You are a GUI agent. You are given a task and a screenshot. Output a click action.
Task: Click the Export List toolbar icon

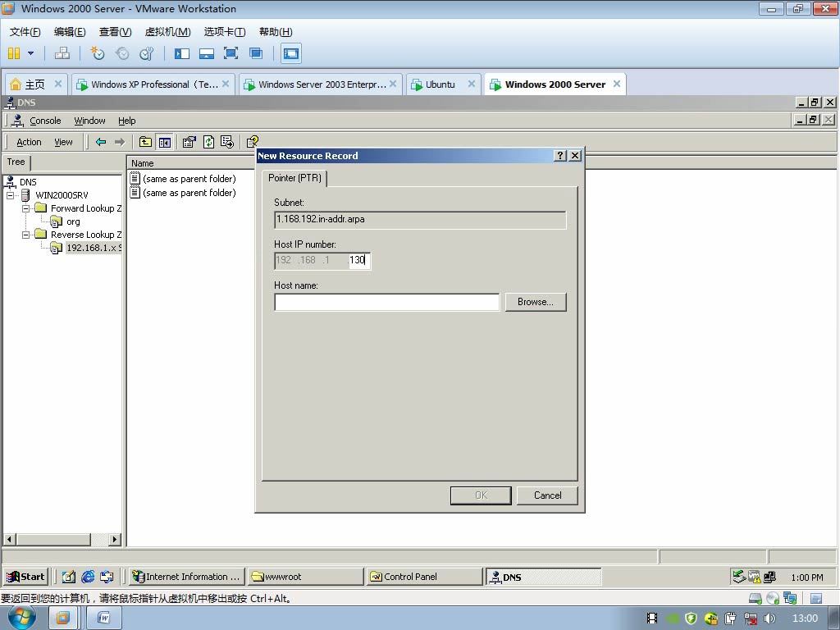click(227, 142)
